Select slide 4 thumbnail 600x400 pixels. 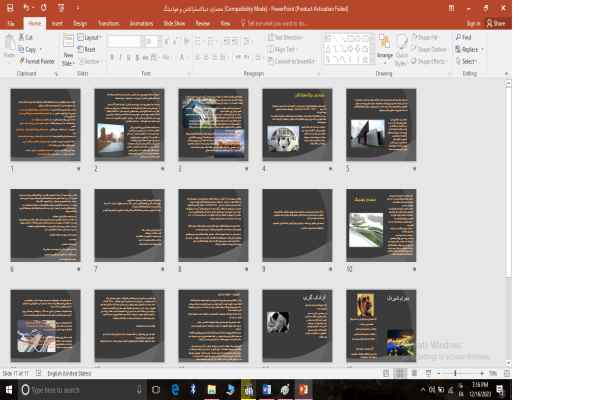(x=295, y=123)
